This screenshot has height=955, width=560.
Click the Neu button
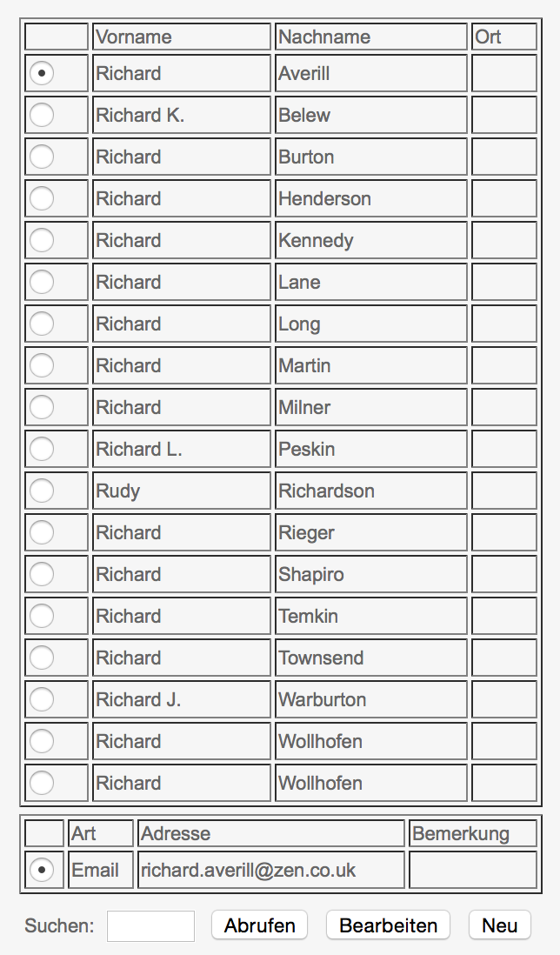499,925
